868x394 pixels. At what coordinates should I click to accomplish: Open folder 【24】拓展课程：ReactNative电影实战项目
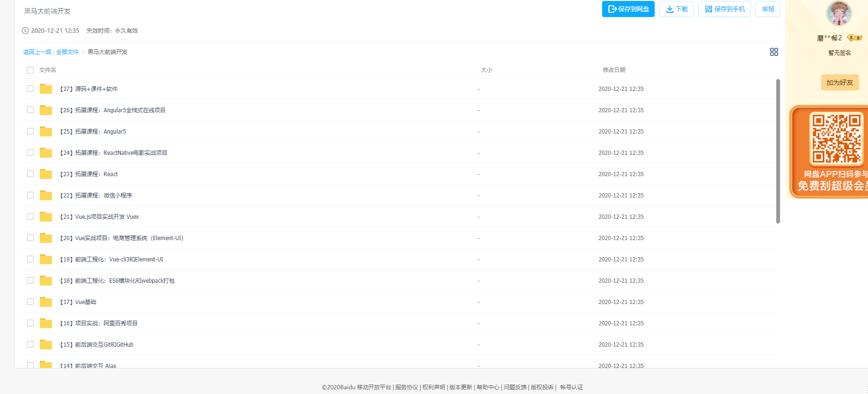click(x=114, y=153)
